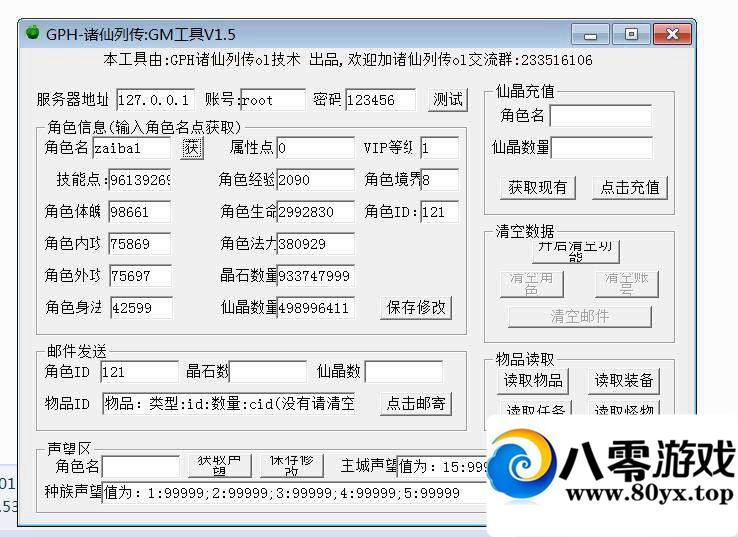Click the password field containing 123456
738x537 pixels.
click(380, 100)
